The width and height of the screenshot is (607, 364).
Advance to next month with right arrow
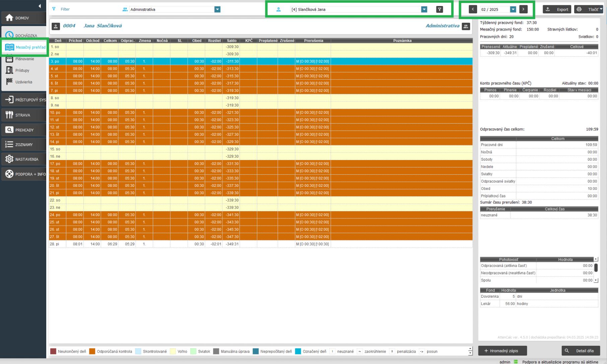click(x=523, y=9)
